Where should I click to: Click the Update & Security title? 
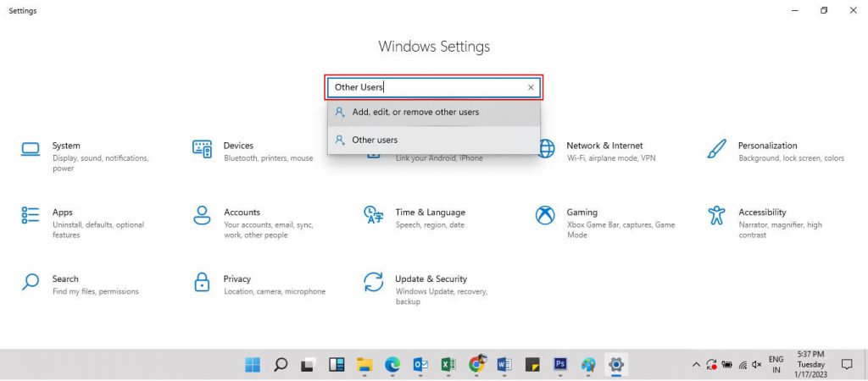coord(431,279)
